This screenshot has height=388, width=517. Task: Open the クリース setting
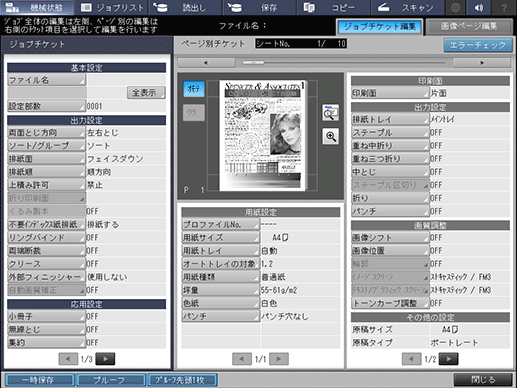point(46,264)
